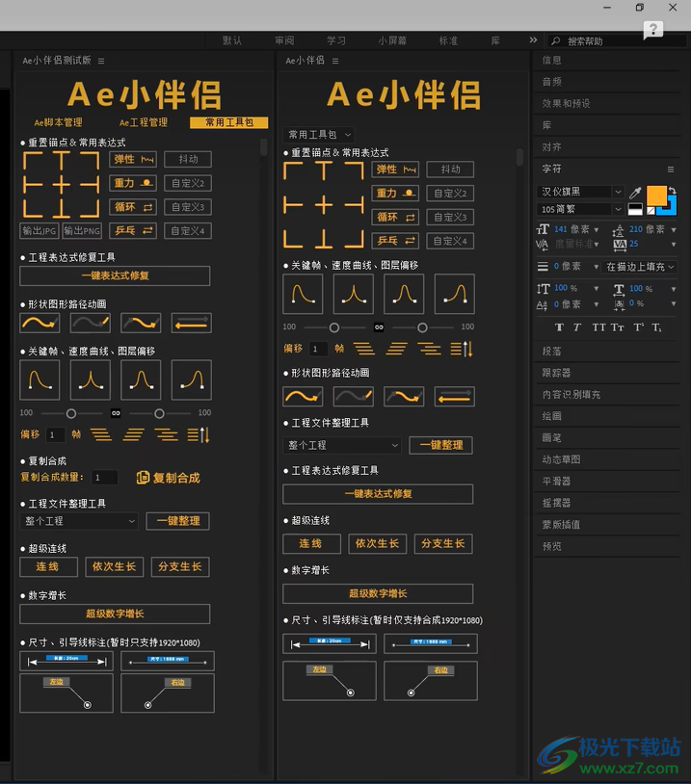The image size is (691, 784).
Task: Click 输出PNG button
Action: (x=82, y=230)
